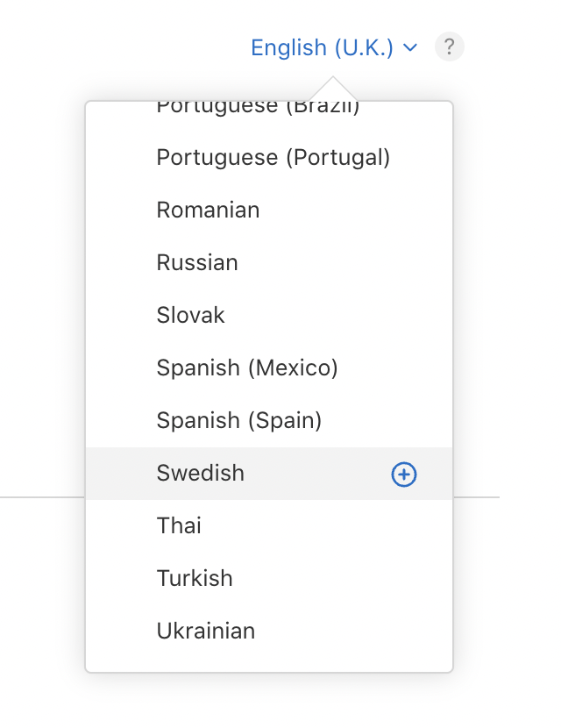Click the popup's pointer arrow tip
This screenshot has height=728, width=561.
click(x=332, y=81)
